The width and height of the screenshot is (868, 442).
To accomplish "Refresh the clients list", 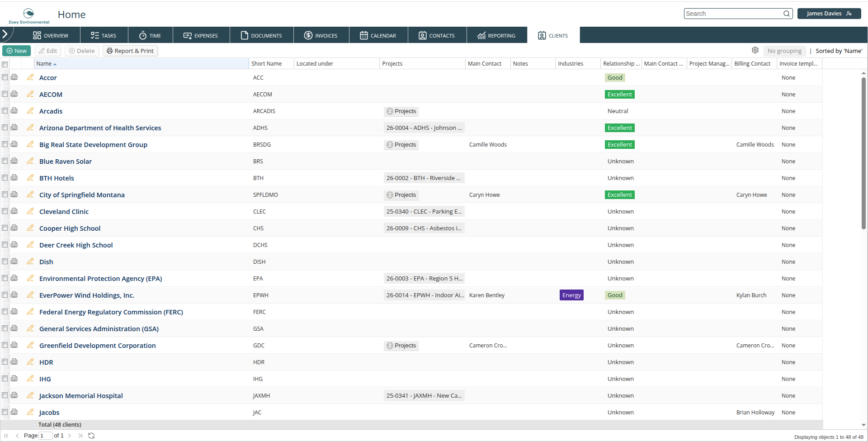I will pos(91,436).
